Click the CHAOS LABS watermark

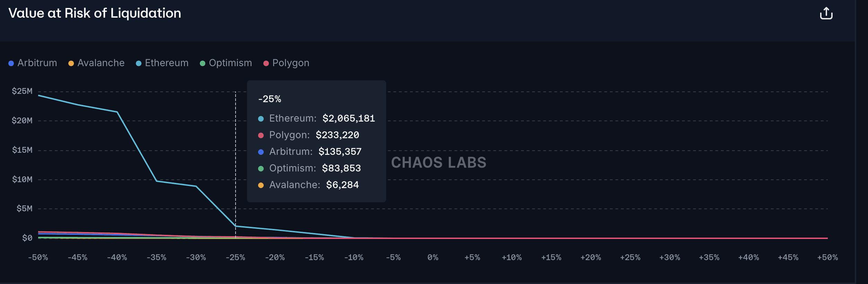(439, 162)
